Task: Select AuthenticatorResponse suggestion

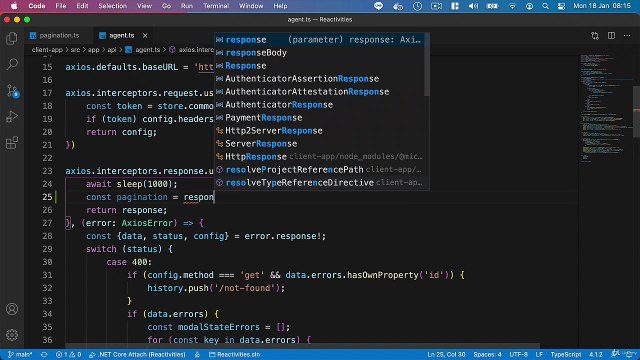Action: click(320, 104)
